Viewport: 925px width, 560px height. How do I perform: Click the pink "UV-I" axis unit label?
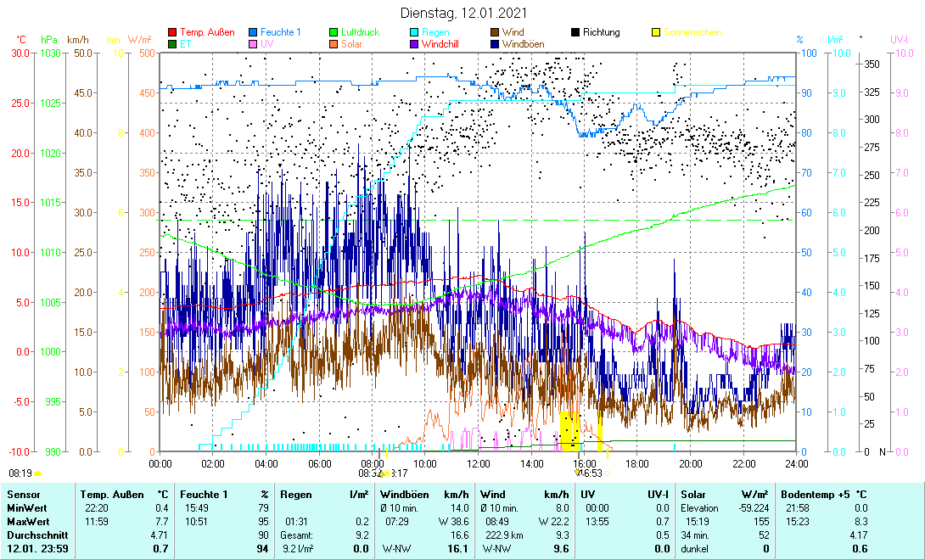pos(899,40)
